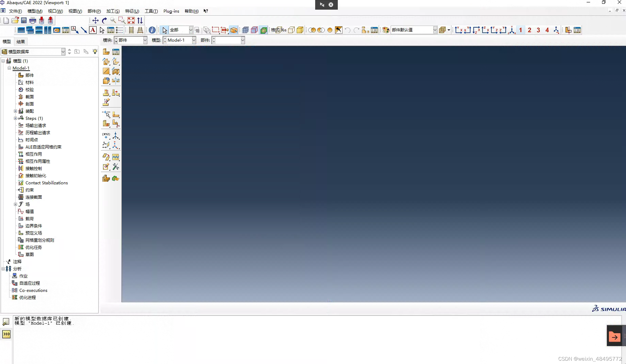This screenshot has width=626, height=364.
Task: Click the command line interface button
Action: coord(6,334)
